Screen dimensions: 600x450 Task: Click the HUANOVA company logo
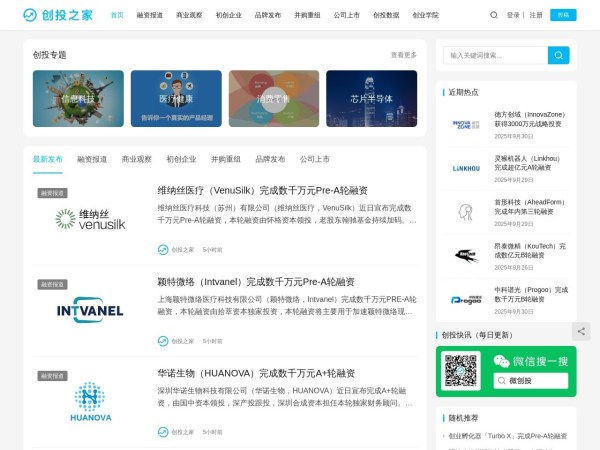pos(90,401)
